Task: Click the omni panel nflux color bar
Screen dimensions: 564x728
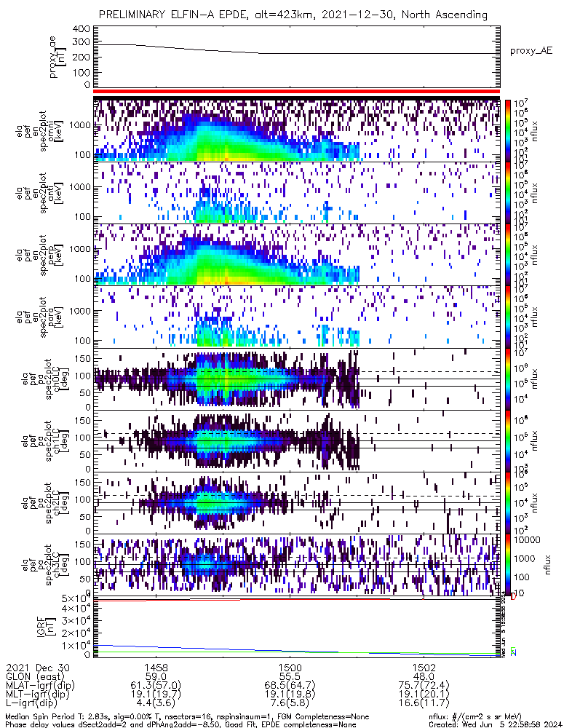Action: 508,130
